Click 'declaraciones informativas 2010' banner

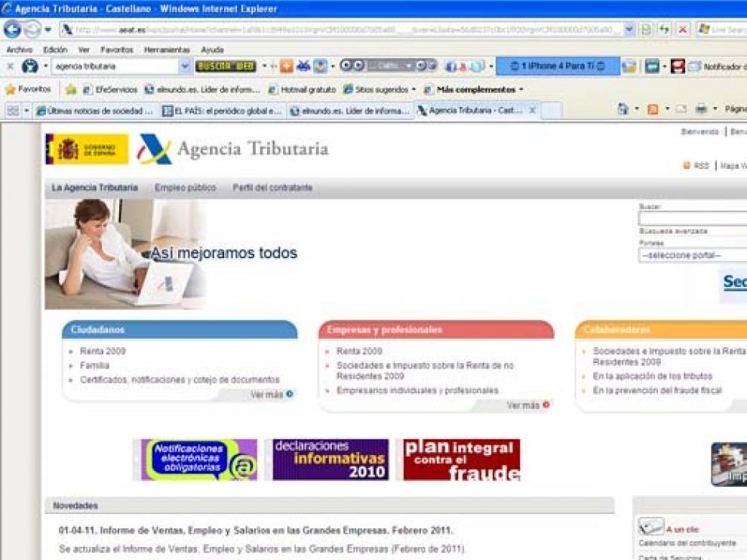[x=330, y=460]
